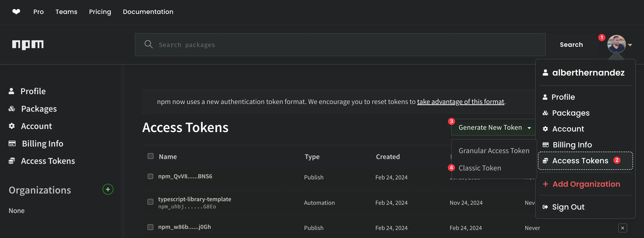This screenshot has height=238, width=644.
Task: Click the green plus icon beside Organizations
Action: tap(108, 190)
